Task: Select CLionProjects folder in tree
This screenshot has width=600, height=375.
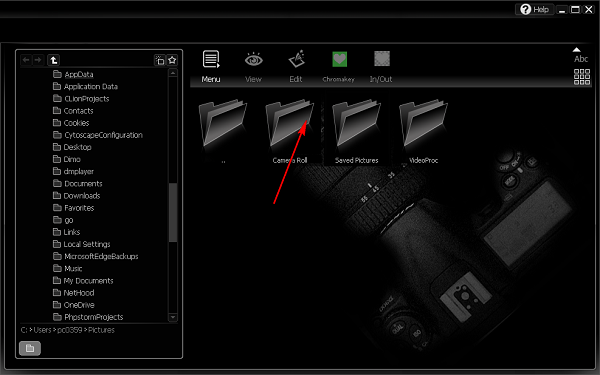Action: pyautogui.click(x=81, y=99)
